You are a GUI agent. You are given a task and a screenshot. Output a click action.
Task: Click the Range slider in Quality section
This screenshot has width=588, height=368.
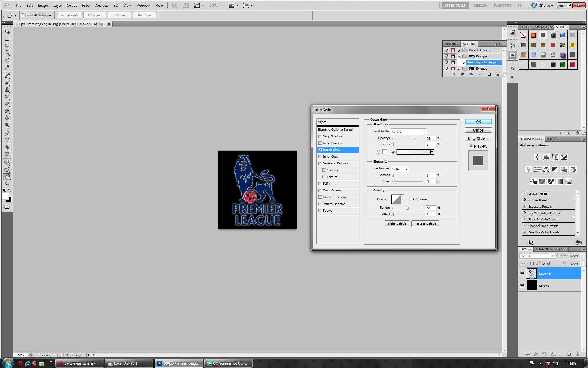click(407, 208)
